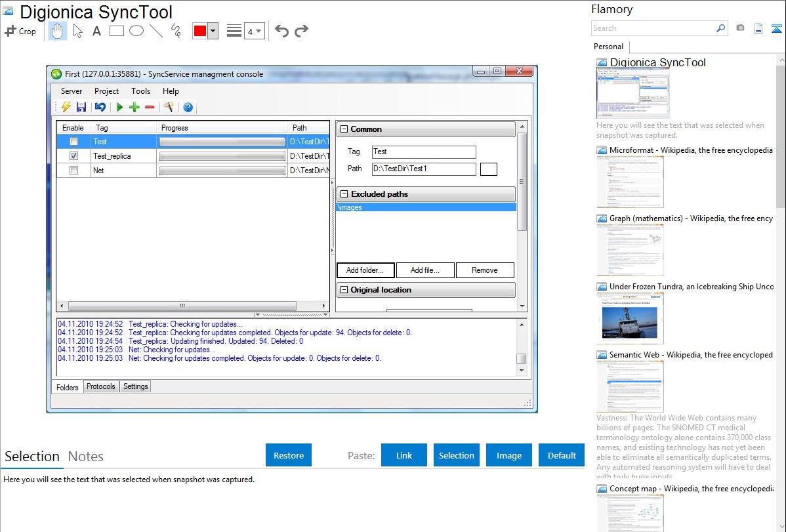Click the green play start icon
This screenshot has height=532, width=786.
[119, 107]
